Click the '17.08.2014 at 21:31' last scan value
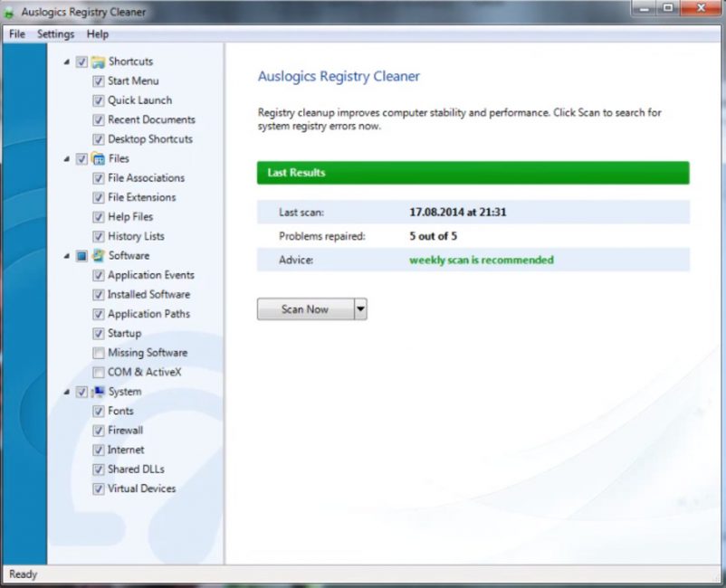 pos(458,213)
